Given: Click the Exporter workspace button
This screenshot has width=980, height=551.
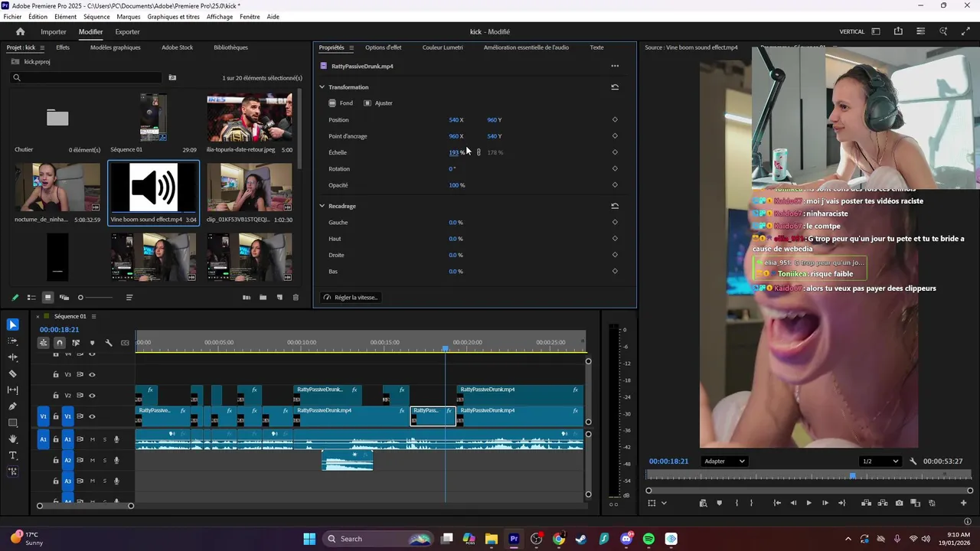Looking at the screenshot, I should click(127, 31).
